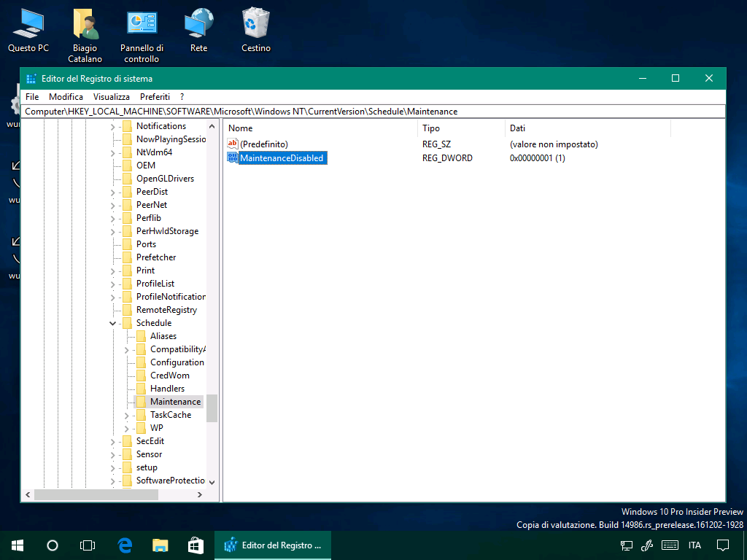Select the RemoteRegistry tree key

pos(166,310)
